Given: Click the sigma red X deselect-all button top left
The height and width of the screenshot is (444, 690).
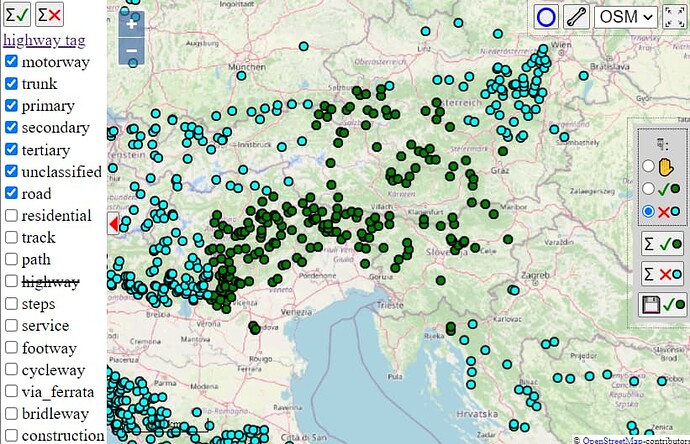Looking at the screenshot, I should pos(49,14).
